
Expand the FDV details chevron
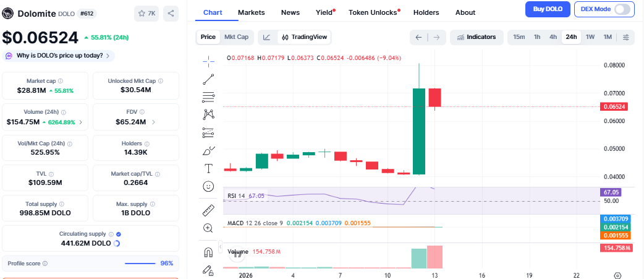click(154, 122)
